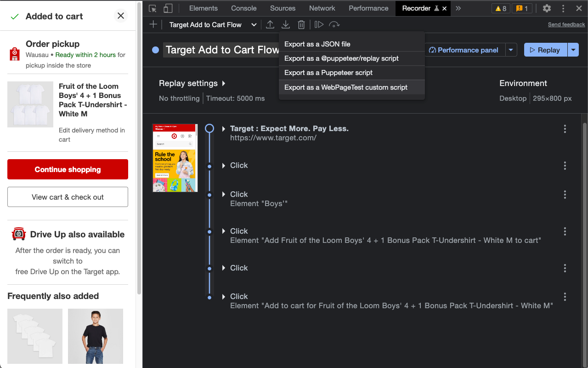Image resolution: width=588 pixels, height=368 pixels.
Task: Open the three-dot DevTools customization menu
Action: point(563,8)
